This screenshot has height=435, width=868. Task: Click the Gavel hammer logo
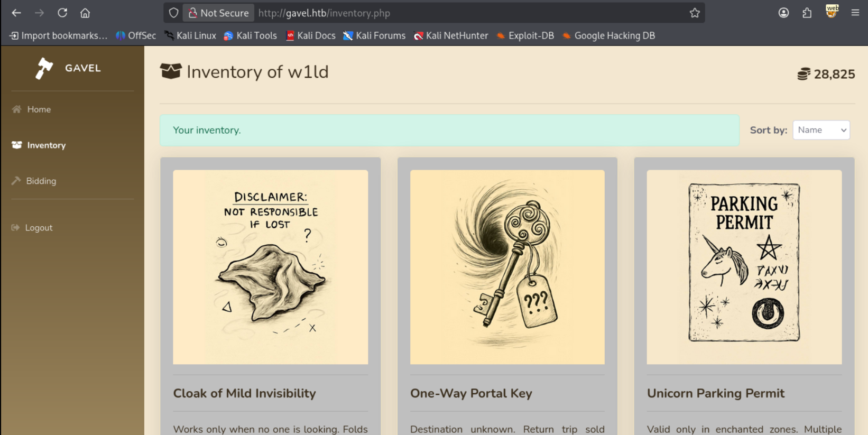click(x=44, y=68)
